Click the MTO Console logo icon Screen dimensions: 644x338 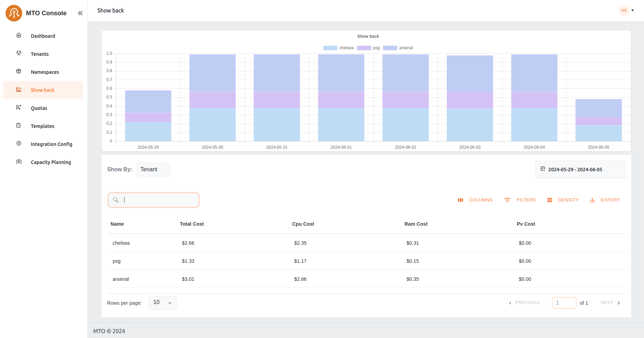[x=14, y=13]
